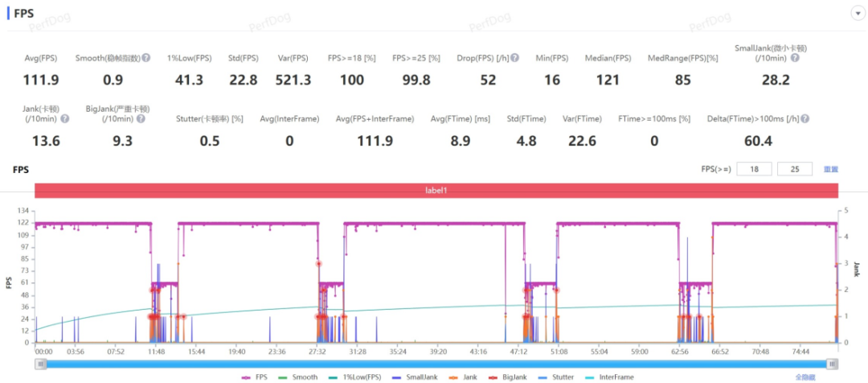Open help icon for BigJank(严重卡顿)
This screenshot has width=868, height=383.
(141, 118)
